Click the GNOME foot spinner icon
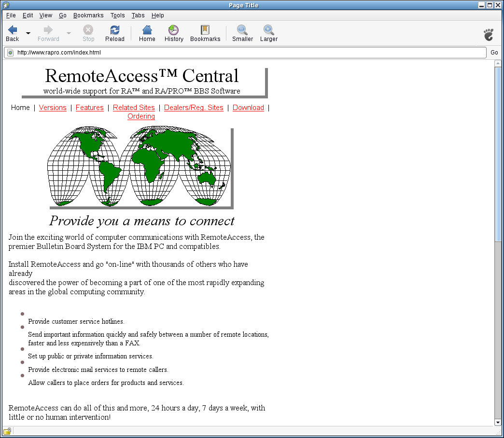 pos(489,35)
